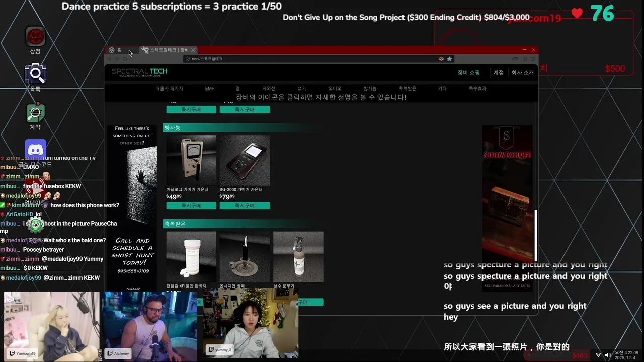
Task: Click the SG-2000 가이거 카운터 product image
Action: coord(245,160)
